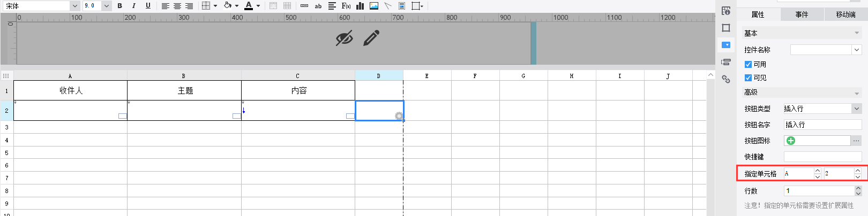Click the 按钮图标 green plus field
Viewport: 868px width, 216px height.
click(x=817, y=141)
